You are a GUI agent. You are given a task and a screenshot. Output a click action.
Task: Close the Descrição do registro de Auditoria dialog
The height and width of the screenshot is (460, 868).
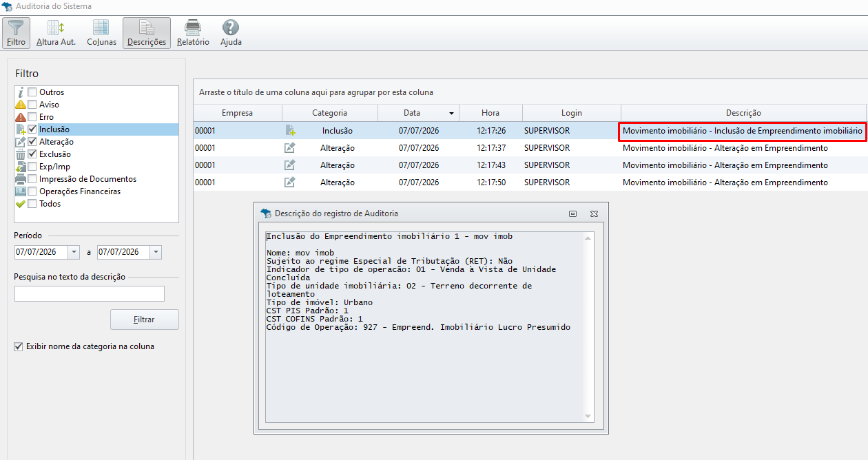[594, 213]
